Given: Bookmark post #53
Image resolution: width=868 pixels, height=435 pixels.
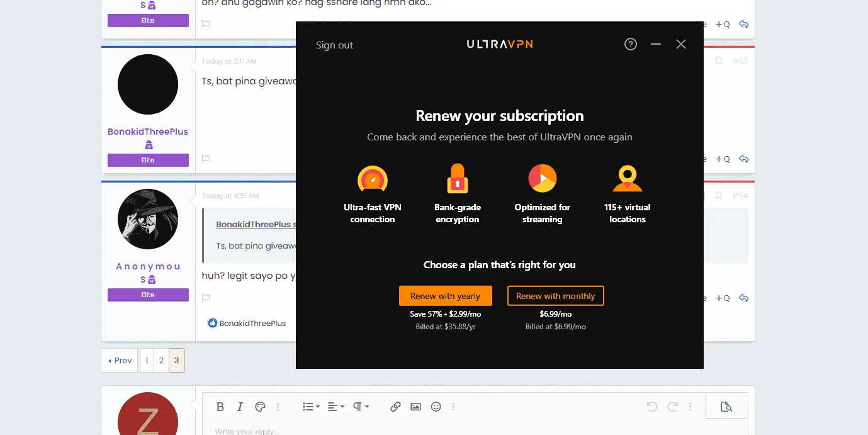Looking at the screenshot, I should point(718,61).
